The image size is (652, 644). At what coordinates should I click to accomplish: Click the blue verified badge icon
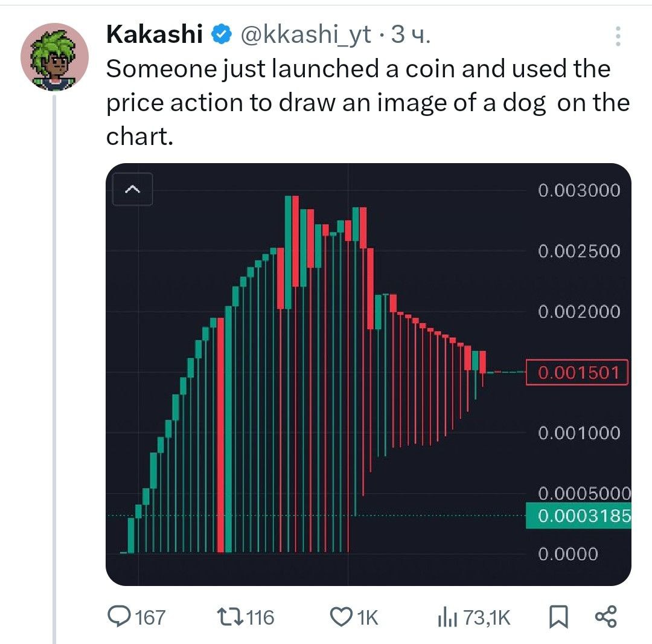(x=221, y=34)
